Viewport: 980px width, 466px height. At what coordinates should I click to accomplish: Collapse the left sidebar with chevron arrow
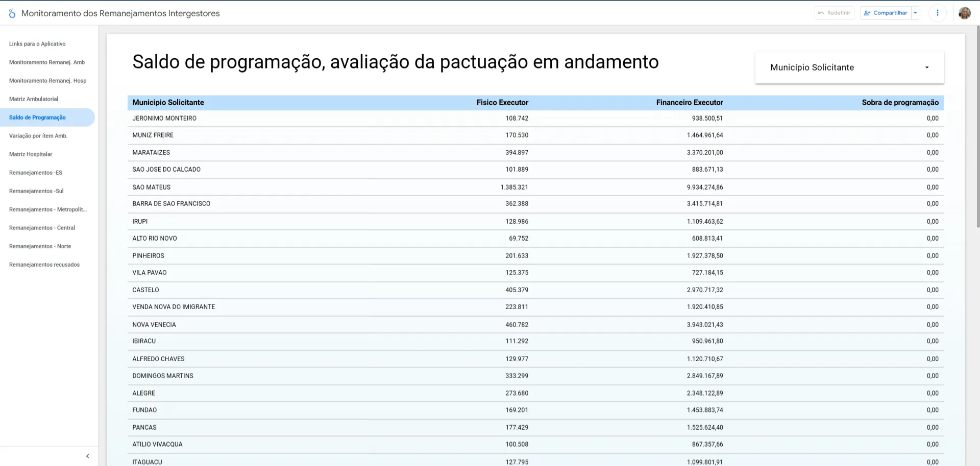[x=87, y=456]
